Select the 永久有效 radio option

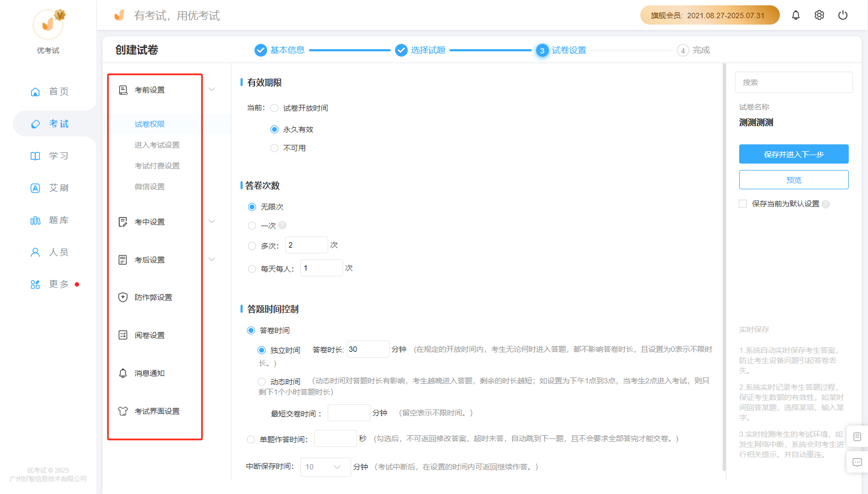(x=274, y=129)
